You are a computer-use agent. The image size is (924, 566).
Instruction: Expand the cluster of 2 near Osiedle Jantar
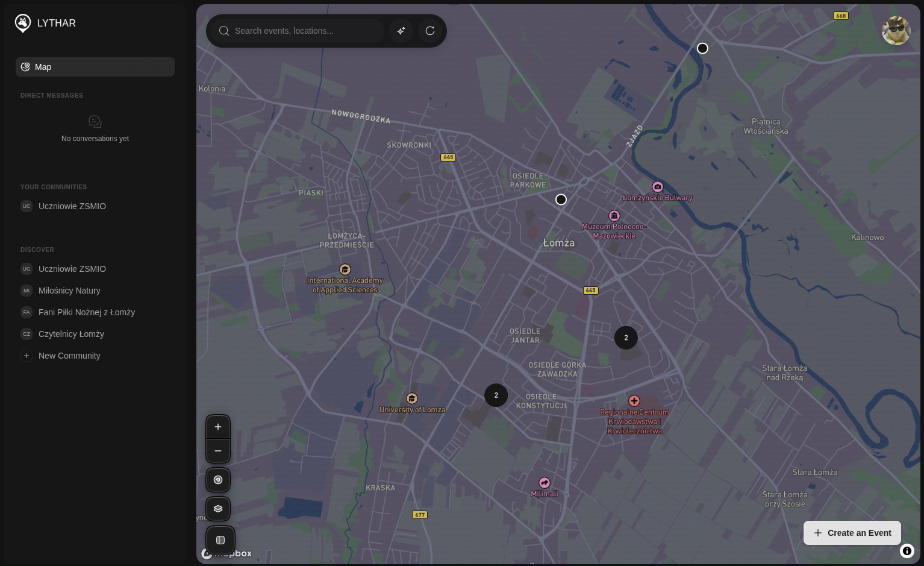626,338
